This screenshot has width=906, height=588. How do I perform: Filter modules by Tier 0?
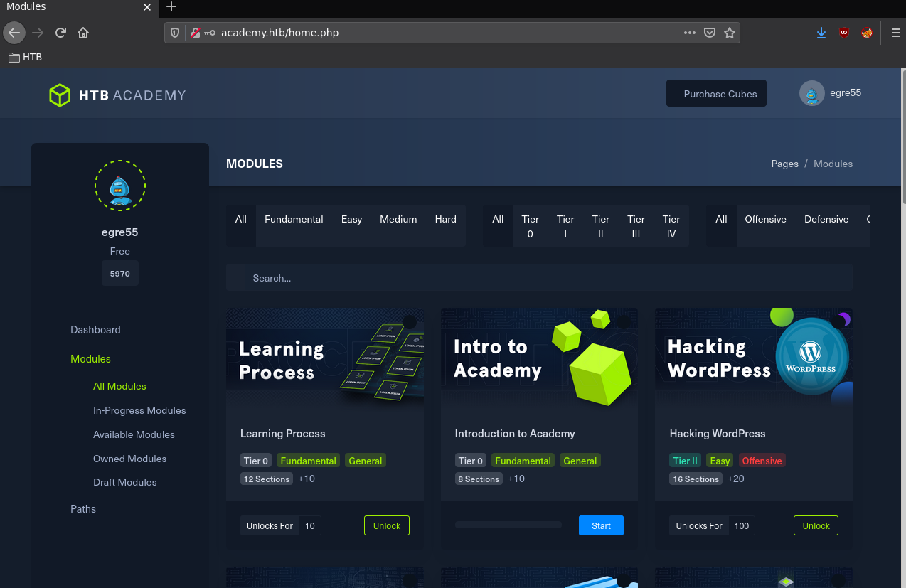click(x=530, y=226)
